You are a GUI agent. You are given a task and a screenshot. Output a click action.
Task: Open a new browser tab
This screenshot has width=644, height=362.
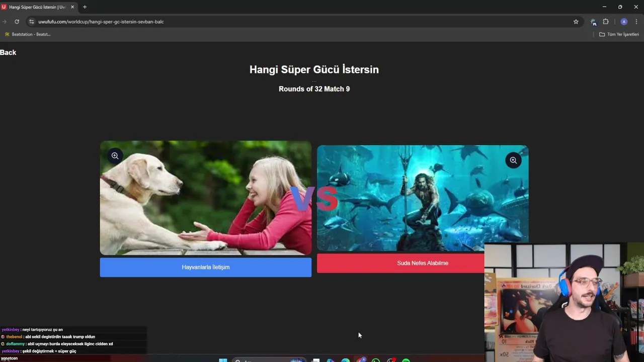pyautogui.click(x=85, y=7)
